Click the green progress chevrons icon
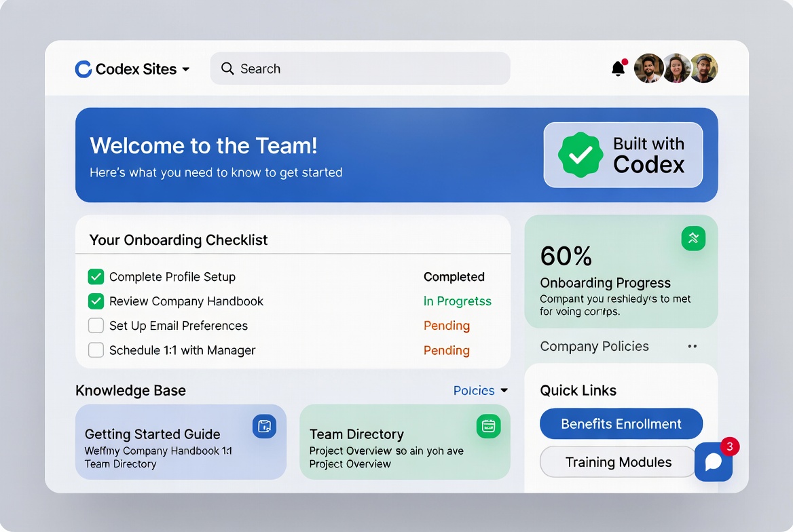 (693, 238)
